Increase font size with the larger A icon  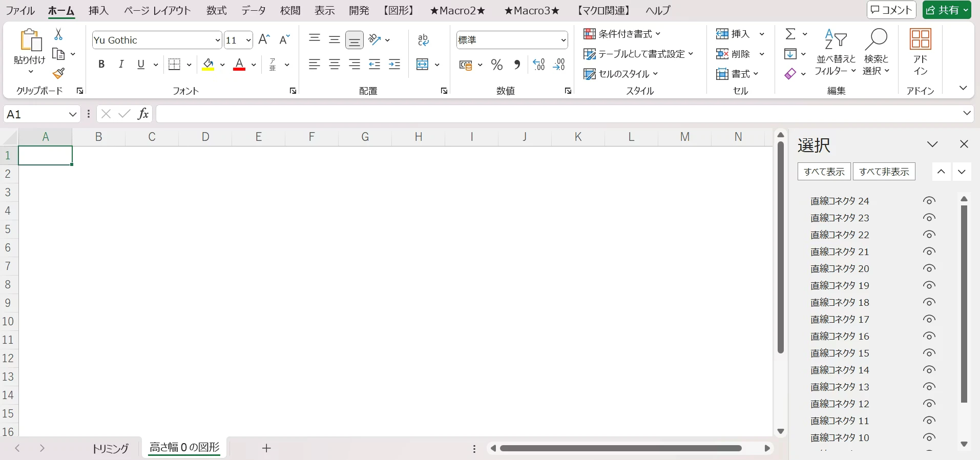coord(264,39)
